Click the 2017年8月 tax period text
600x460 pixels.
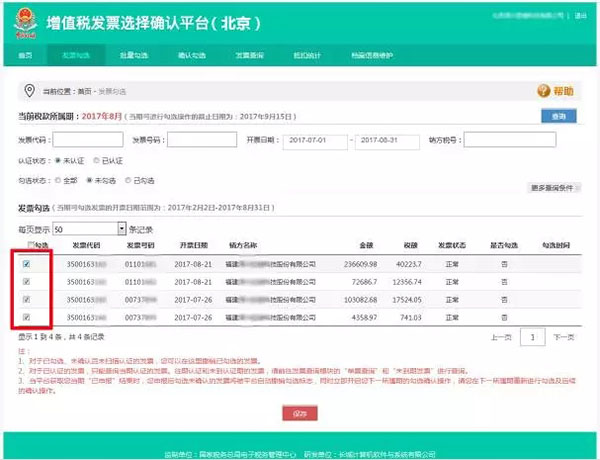102,116
